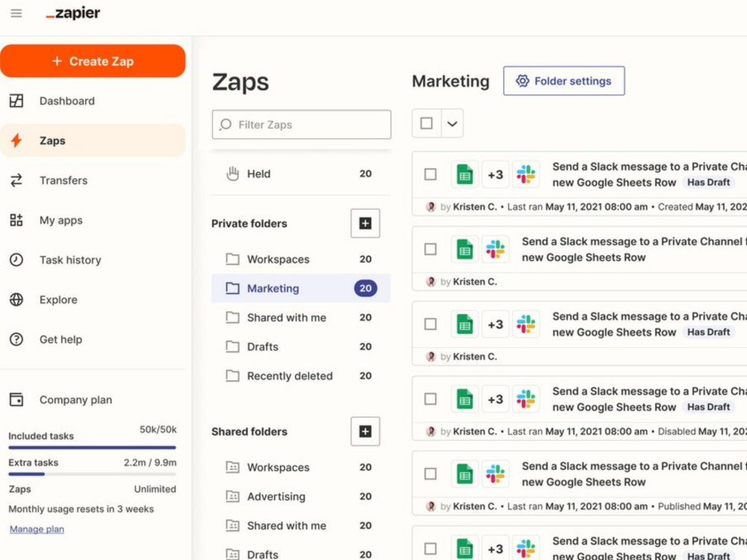This screenshot has width=747, height=560.
Task: Check the checkbox of the Disabled zap
Action: [x=430, y=399]
